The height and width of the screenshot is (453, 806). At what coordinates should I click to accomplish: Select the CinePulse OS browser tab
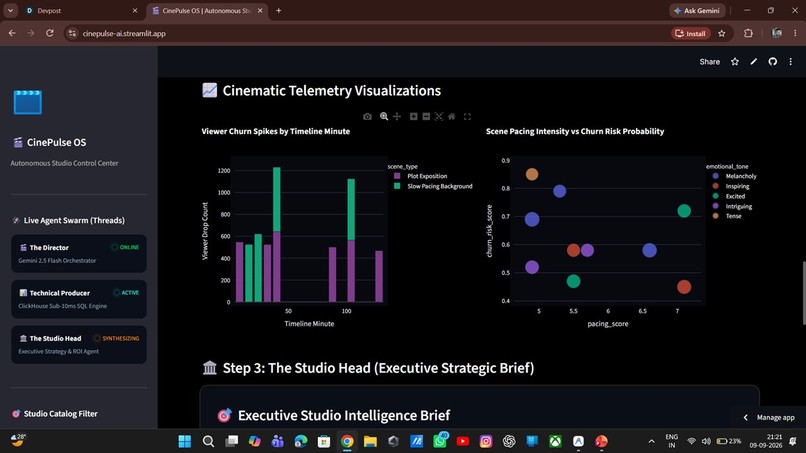coord(207,10)
